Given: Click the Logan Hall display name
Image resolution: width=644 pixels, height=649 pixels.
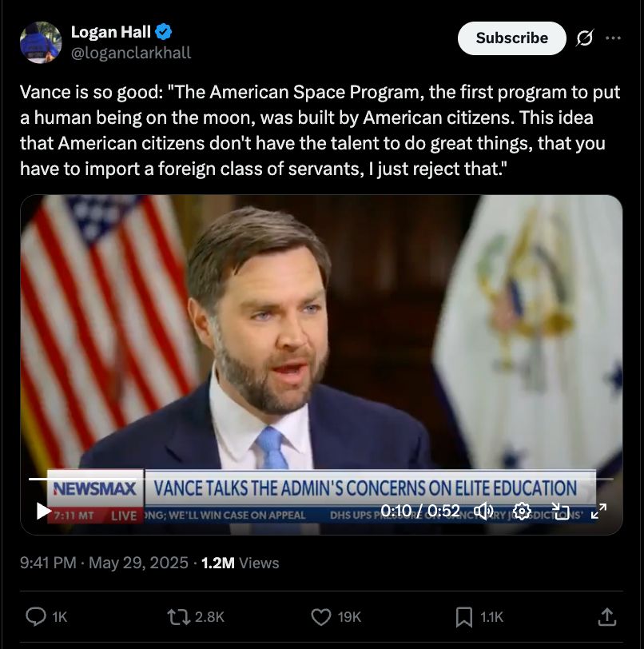Looking at the screenshot, I should coord(111,32).
